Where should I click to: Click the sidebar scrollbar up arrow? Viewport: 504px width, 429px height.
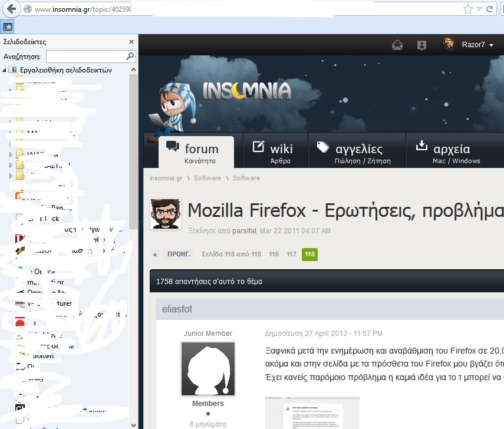[x=133, y=70]
